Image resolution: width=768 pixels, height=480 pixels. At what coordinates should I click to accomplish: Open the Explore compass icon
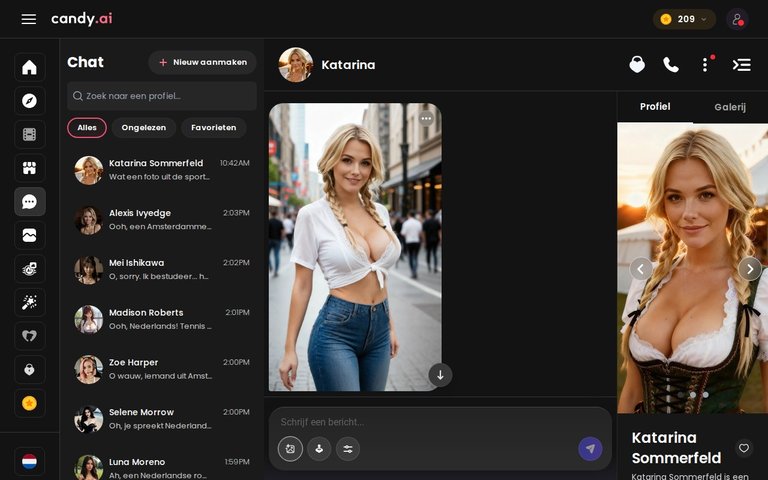[29, 101]
